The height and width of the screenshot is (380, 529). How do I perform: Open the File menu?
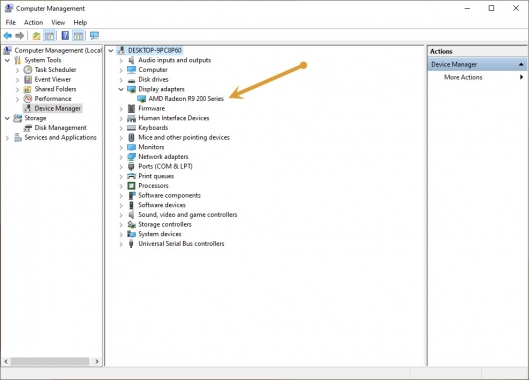coord(10,23)
